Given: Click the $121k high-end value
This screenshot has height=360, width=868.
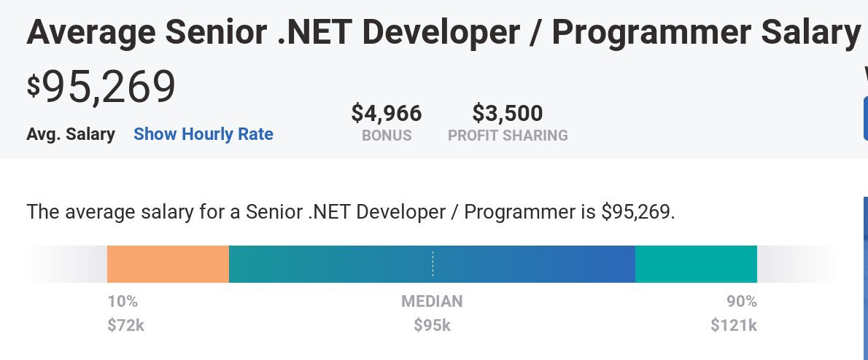Looking at the screenshot, I should pyautogui.click(x=734, y=325).
